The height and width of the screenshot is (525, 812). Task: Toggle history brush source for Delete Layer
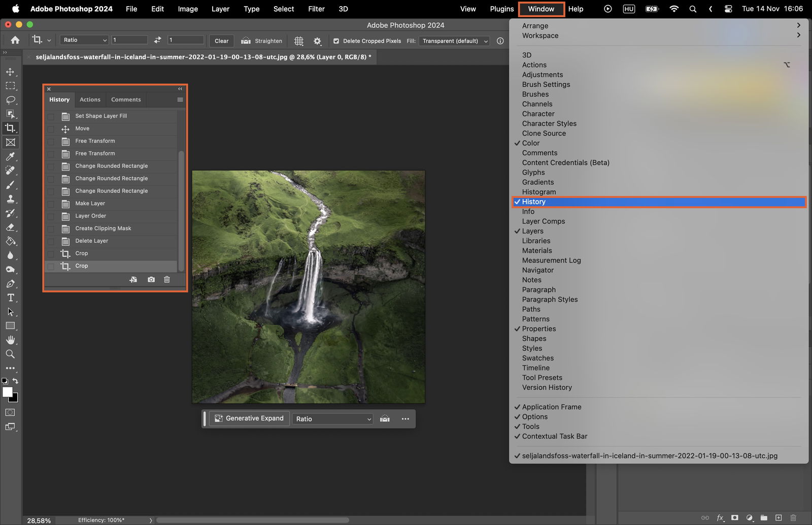pos(51,241)
